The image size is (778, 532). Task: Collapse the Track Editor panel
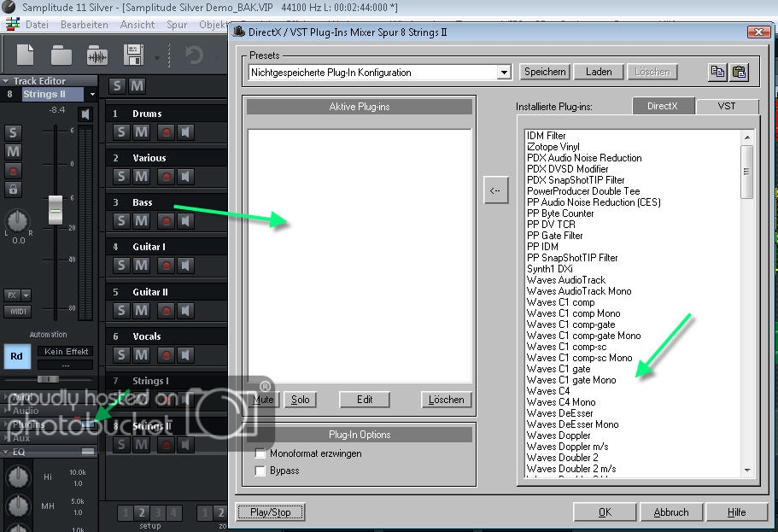pyautogui.click(x=5, y=81)
